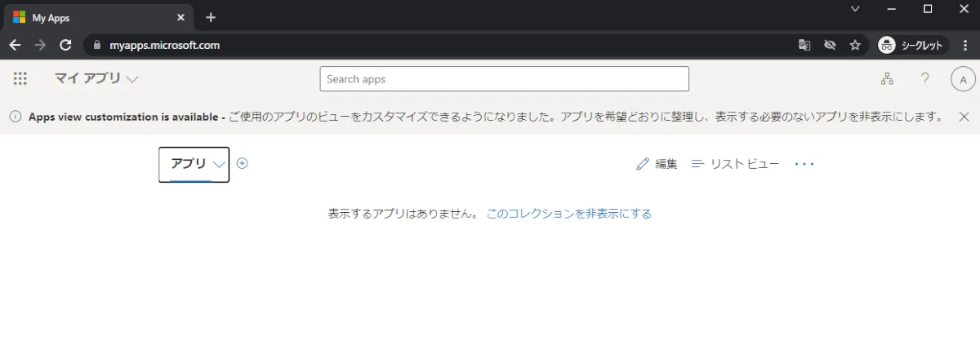Open a new browser tab

211,17
